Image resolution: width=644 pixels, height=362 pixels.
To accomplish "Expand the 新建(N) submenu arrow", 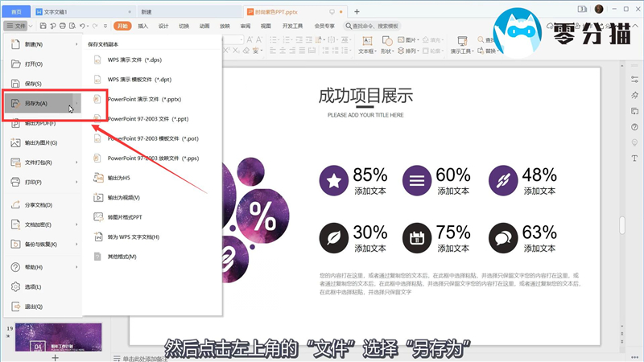I will [x=77, y=44].
